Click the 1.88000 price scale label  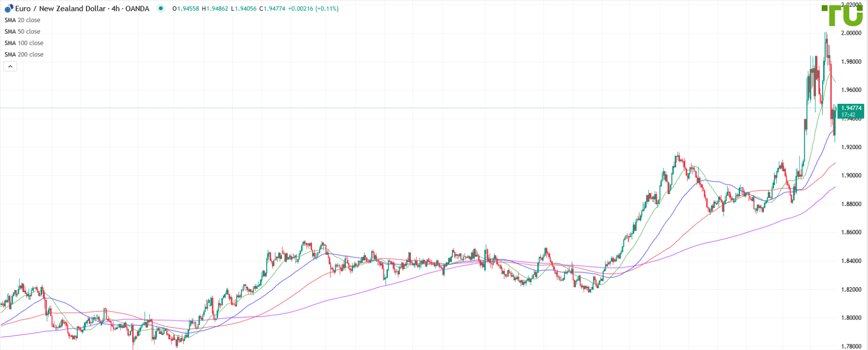[x=851, y=204]
